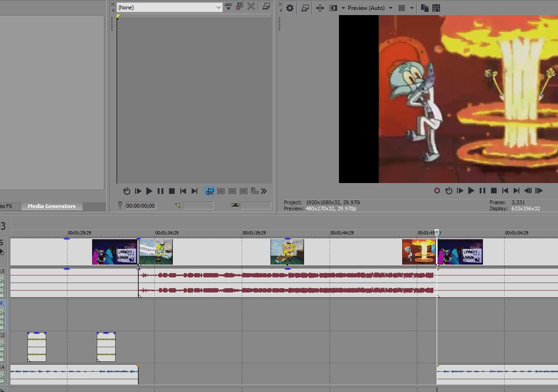Toggle Split Screen View icon in preview
558x392 pixels.
coord(333,8)
